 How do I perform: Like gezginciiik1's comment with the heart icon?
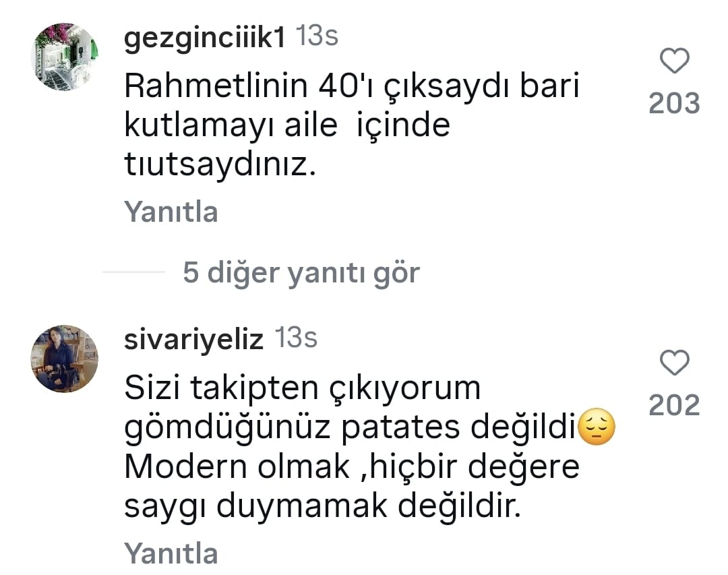(x=674, y=61)
